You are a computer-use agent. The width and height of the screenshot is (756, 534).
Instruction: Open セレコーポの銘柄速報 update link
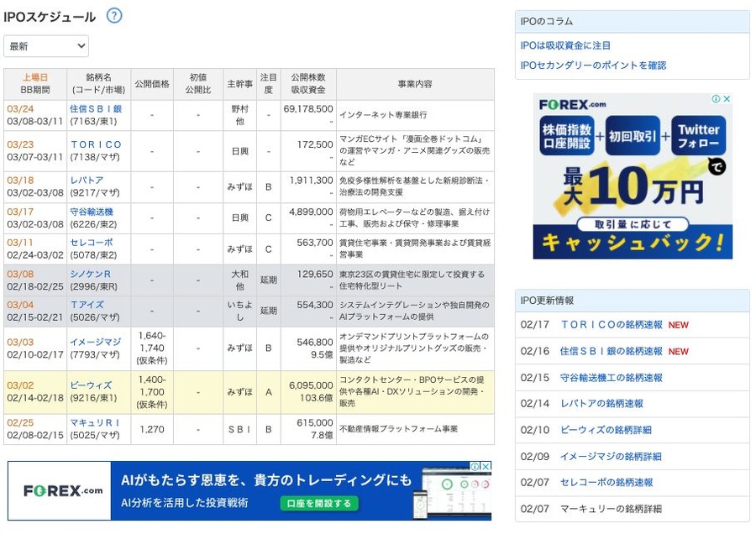click(606, 483)
